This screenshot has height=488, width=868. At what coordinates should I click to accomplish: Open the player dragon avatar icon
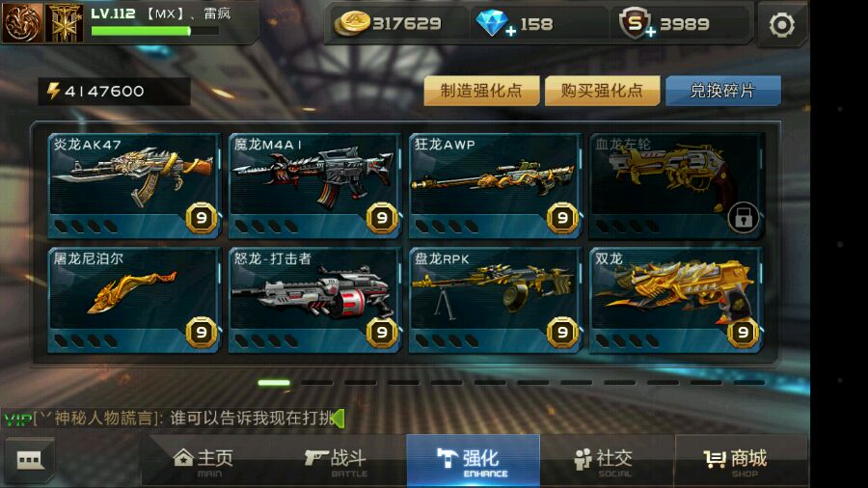pos(22,23)
